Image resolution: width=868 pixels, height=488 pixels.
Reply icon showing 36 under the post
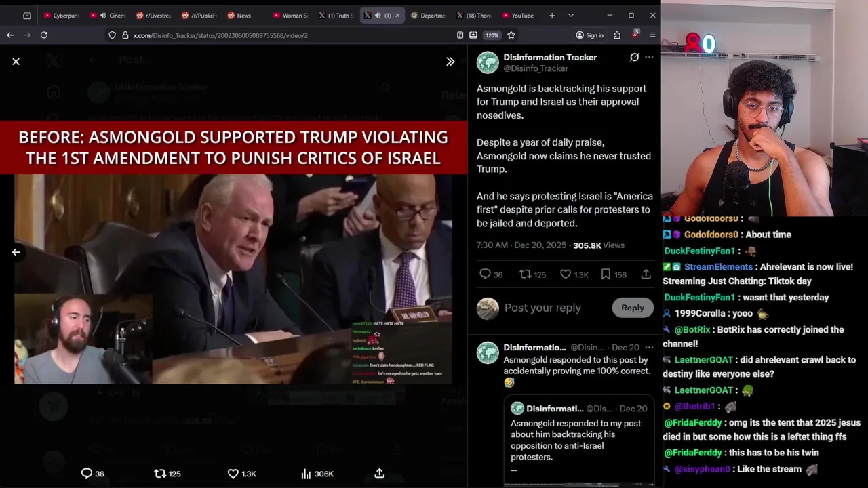[x=491, y=274]
